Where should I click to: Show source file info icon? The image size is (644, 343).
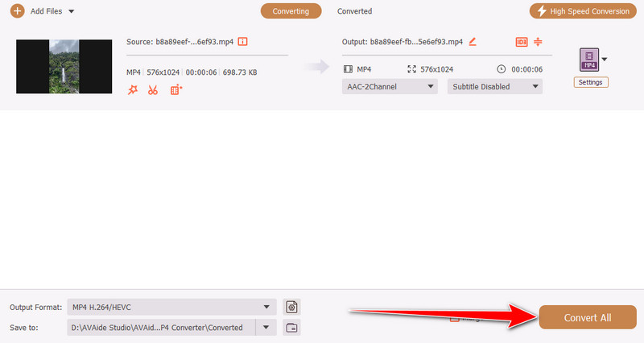pos(242,41)
